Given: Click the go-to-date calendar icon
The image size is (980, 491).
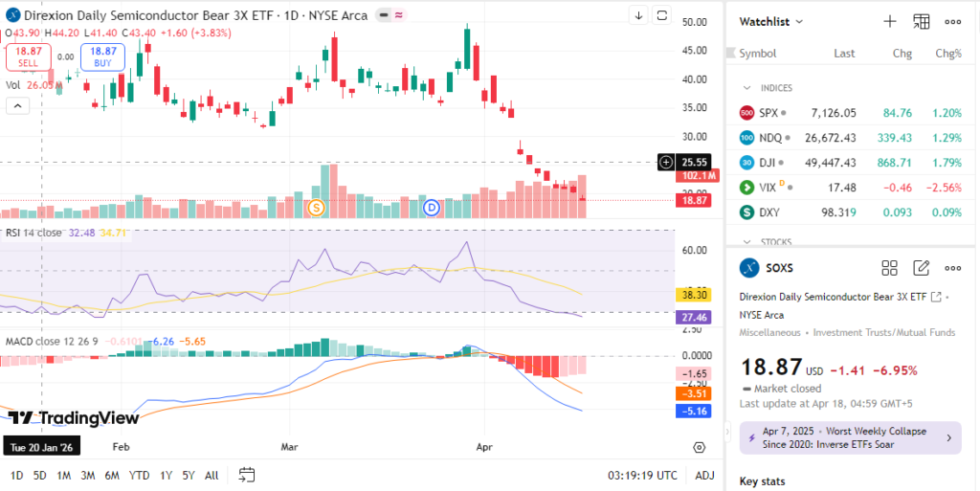Looking at the screenshot, I should pos(246,475).
